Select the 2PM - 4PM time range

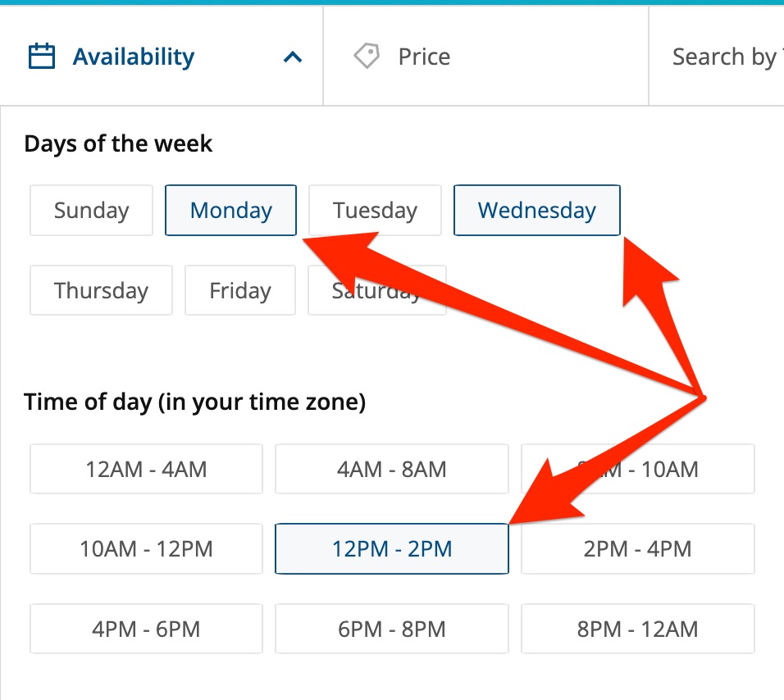click(x=637, y=549)
